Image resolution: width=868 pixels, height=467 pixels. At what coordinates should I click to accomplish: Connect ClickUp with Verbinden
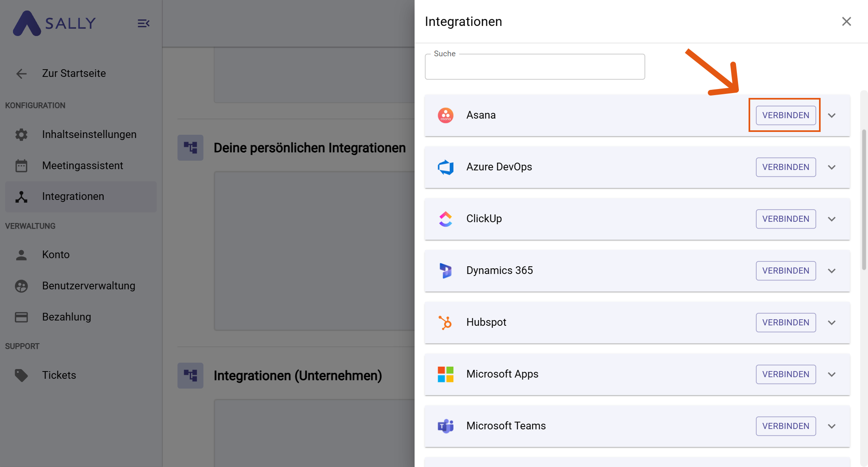(x=786, y=219)
